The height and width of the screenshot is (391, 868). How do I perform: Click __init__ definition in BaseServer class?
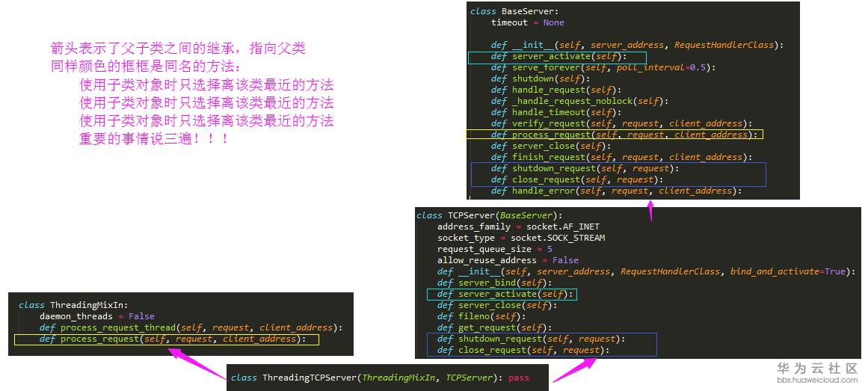637,46
